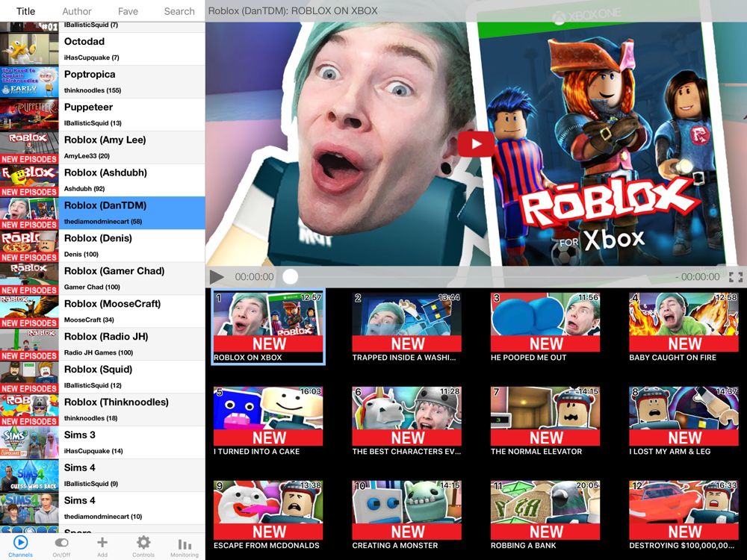This screenshot has height=560, width=747.
Task: Open the Roblox (Radio JH) channel
Action: click(102, 344)
